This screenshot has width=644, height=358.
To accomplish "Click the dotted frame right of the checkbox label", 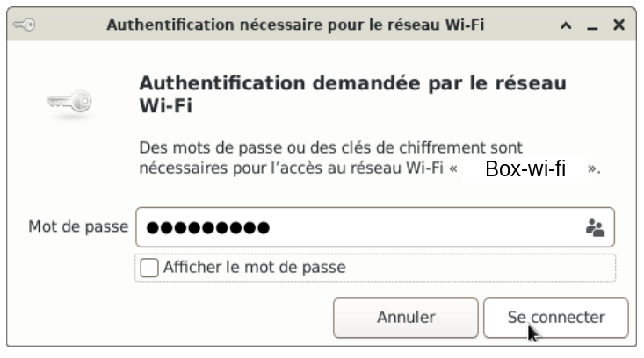I will (481, 268).
